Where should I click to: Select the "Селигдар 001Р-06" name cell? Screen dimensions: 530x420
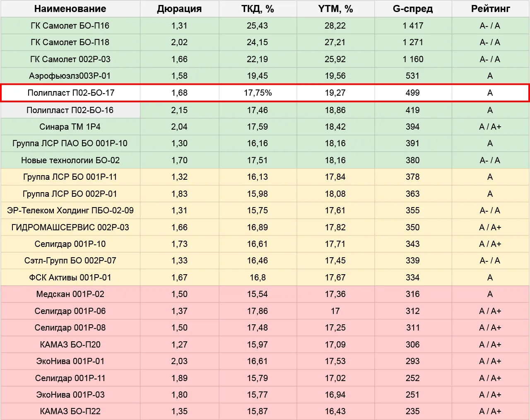pyautogui.click(x=70, y=311)
